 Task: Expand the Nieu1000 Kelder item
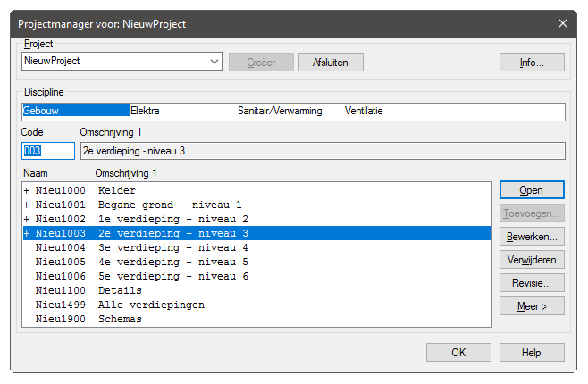point(27,190)
